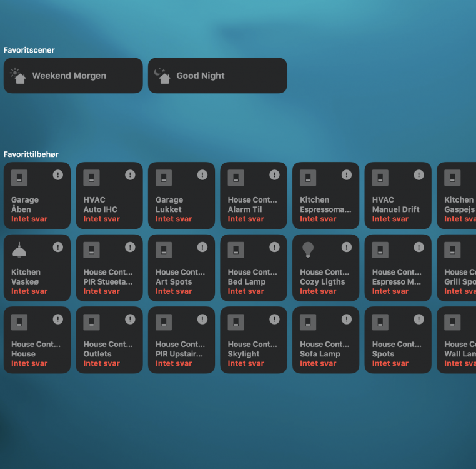476x469 pixels.
Task: Toggle the Kitchen Espressomaskine tile
Action: tap(325, 196)
